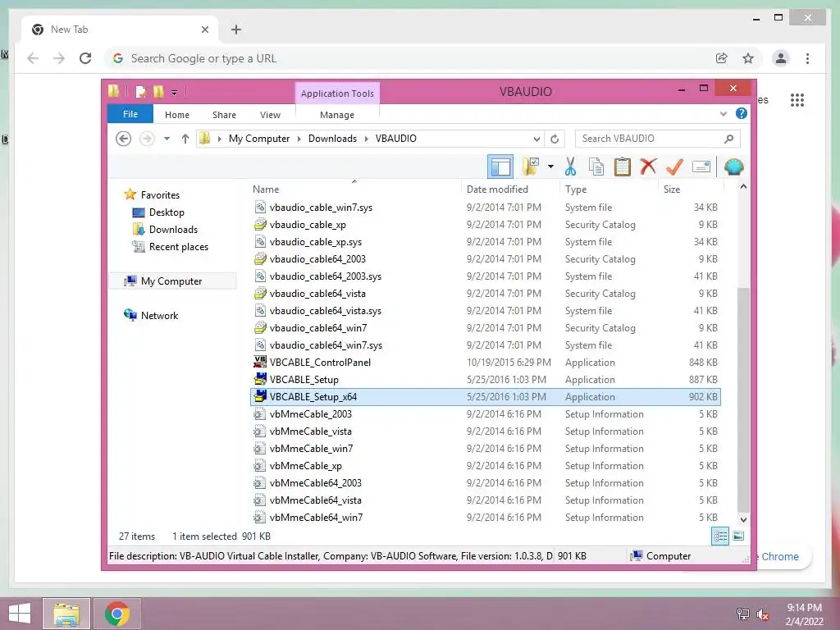Image resolution: width=840 pixels, height=630 pixels.
Task: Expand the folder options dropdown arrow
Action: pyautogui.click(x=550, y=167)
